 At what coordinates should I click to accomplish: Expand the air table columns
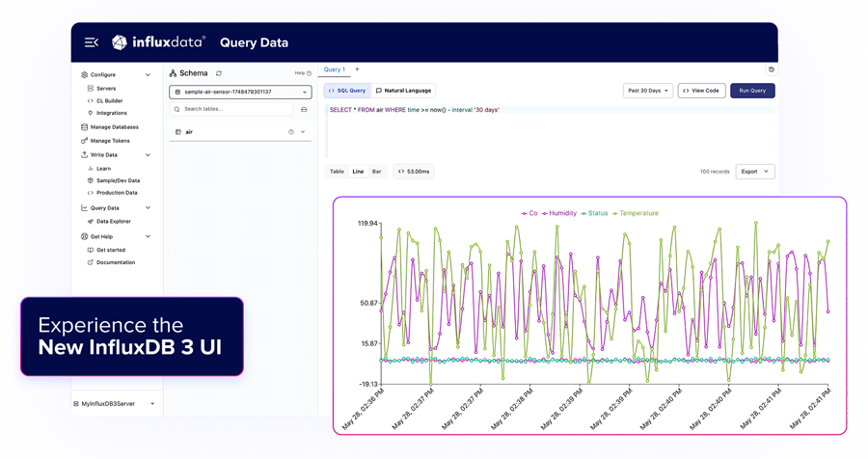point(303,132)
